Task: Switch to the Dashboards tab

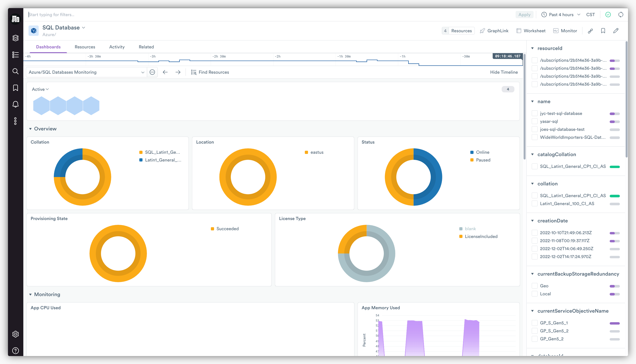Action: coord(48,47)
